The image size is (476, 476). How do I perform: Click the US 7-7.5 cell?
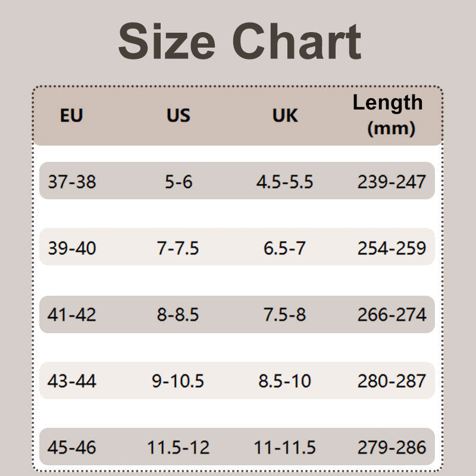pyautogui.click(x=178, y=248)
